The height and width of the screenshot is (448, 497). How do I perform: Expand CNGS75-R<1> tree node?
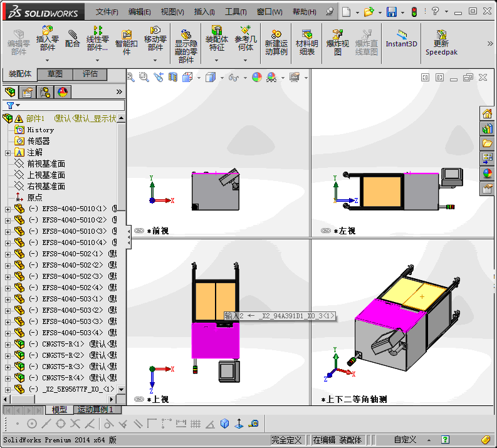(x=8, y=345)
